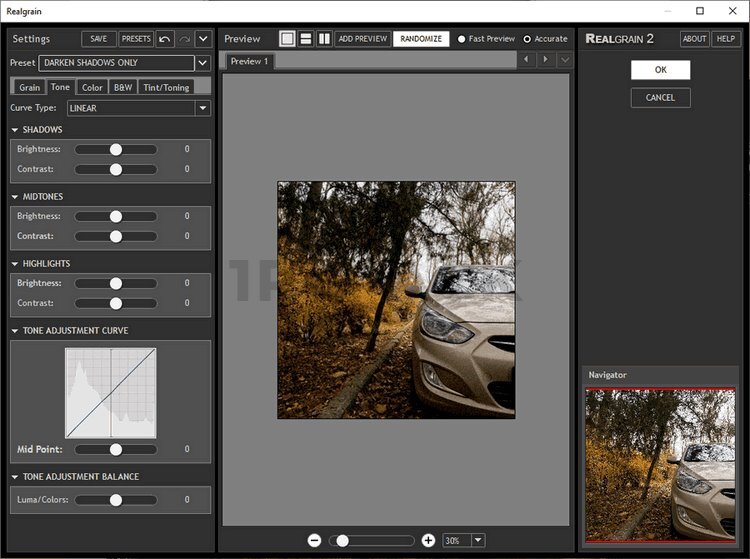This screenshot has width=750, height=559.
Task: Click the Navigator thumbnail image
Action: [x=659, y=463]
